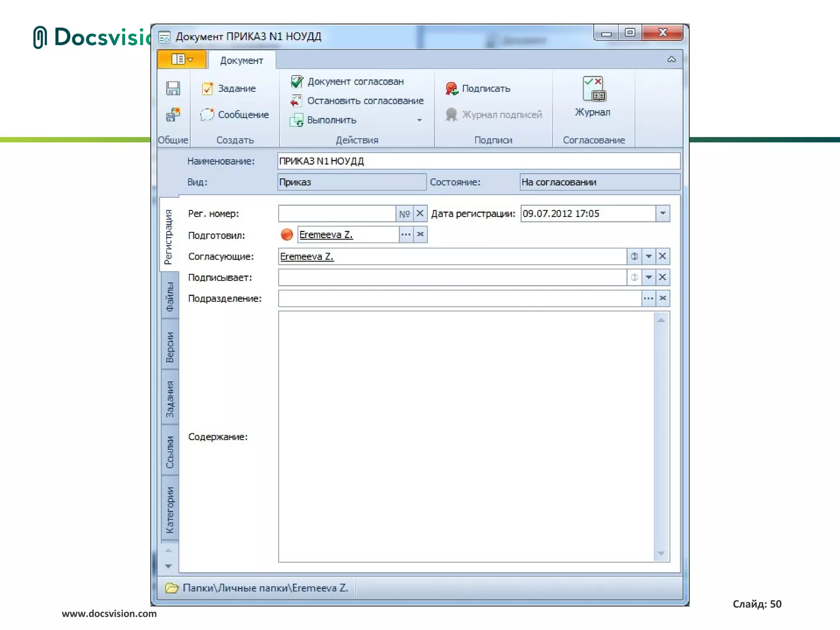Click Документ согласован green checkmark
The width and height of the screenshot is (840, 630).
[297, 82]
